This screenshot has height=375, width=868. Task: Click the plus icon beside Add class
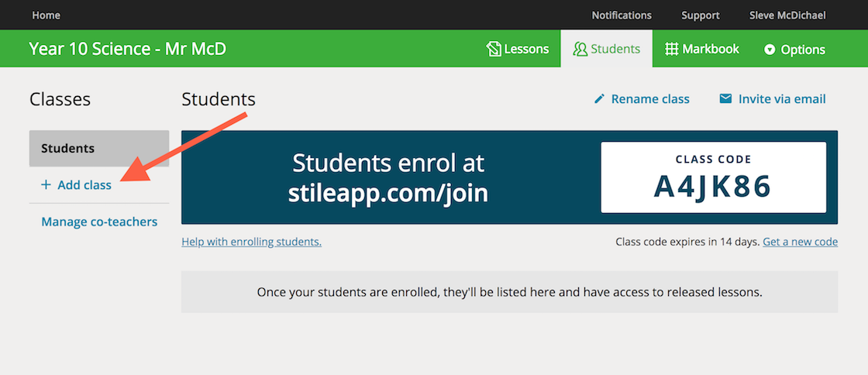coord(46,184)
